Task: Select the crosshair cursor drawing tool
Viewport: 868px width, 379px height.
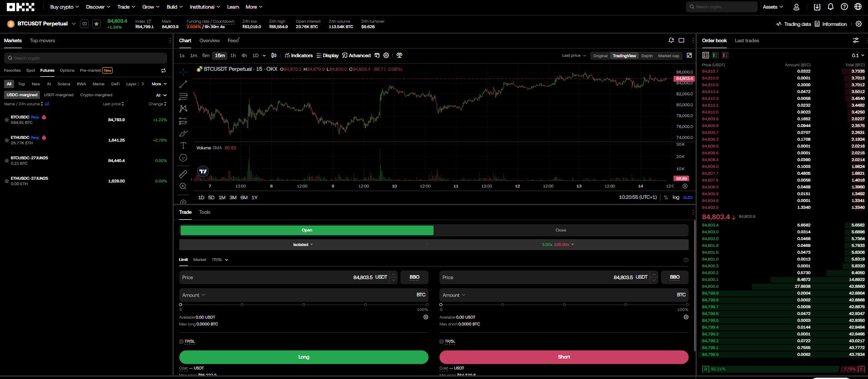Action: tap(183, 72)
